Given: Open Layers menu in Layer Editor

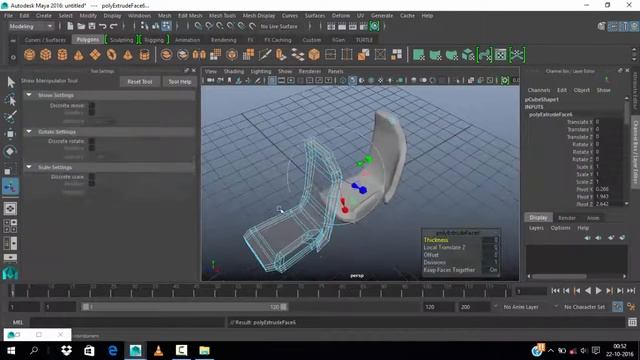Looking at the screenshot, I should tap(536, 228).
